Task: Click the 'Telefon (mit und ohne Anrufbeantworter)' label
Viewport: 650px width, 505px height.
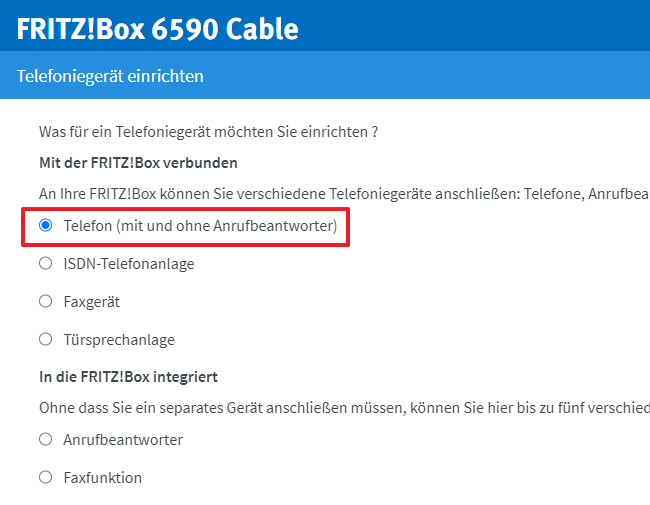Action: pos(200,226)
